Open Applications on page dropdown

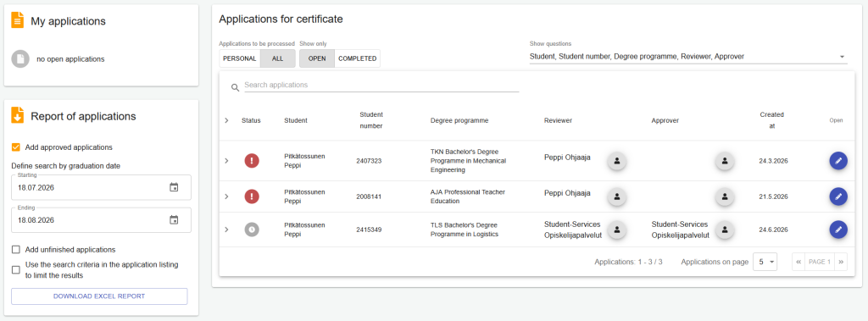765,262
